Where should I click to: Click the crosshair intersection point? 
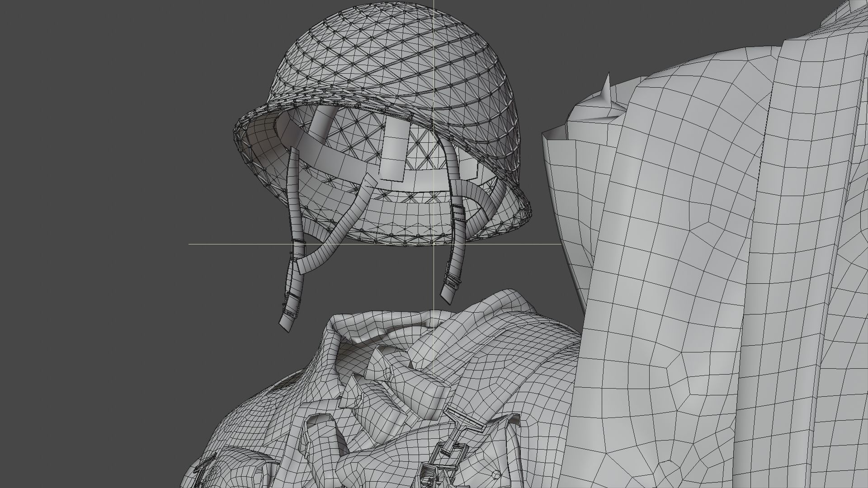coord(434,244)
